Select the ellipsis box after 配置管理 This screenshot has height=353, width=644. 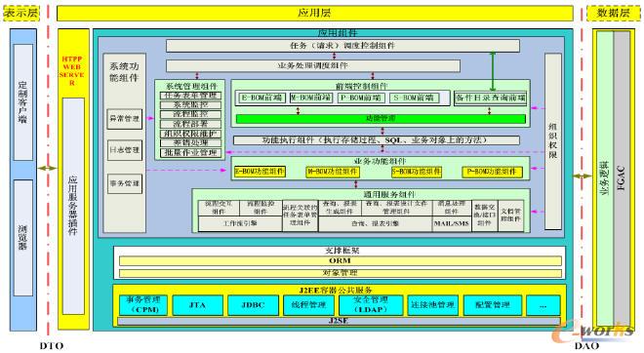543,305
